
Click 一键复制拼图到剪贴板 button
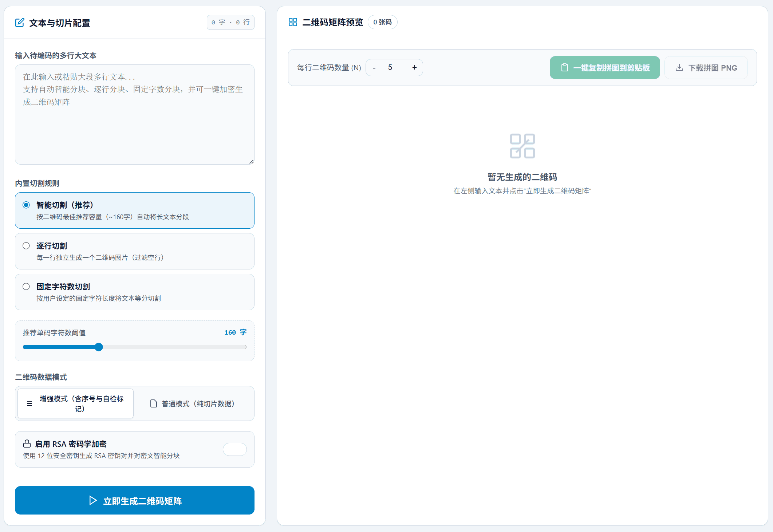pyautogui.click(x=605, y=68)
